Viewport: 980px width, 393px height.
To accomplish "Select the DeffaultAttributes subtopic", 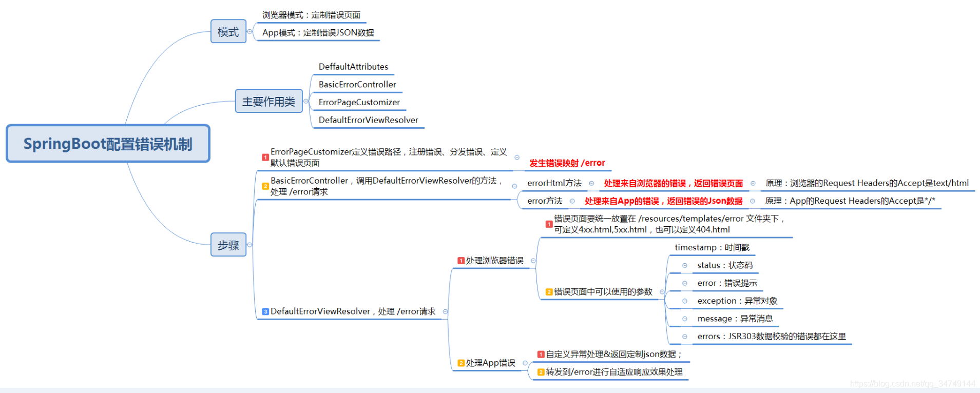I will point(353,67).
